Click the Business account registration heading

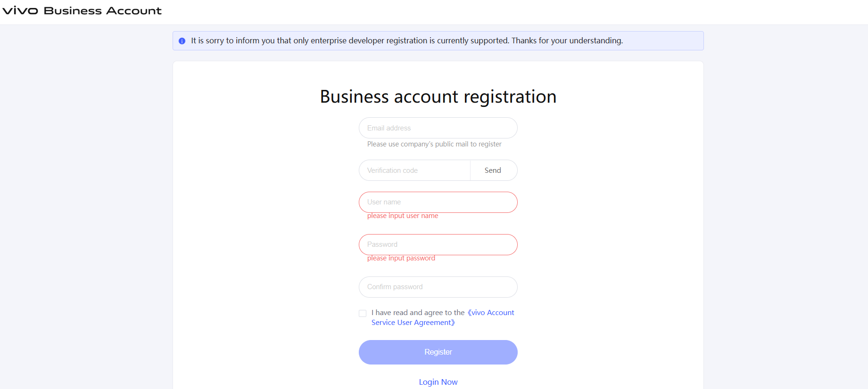438,97
